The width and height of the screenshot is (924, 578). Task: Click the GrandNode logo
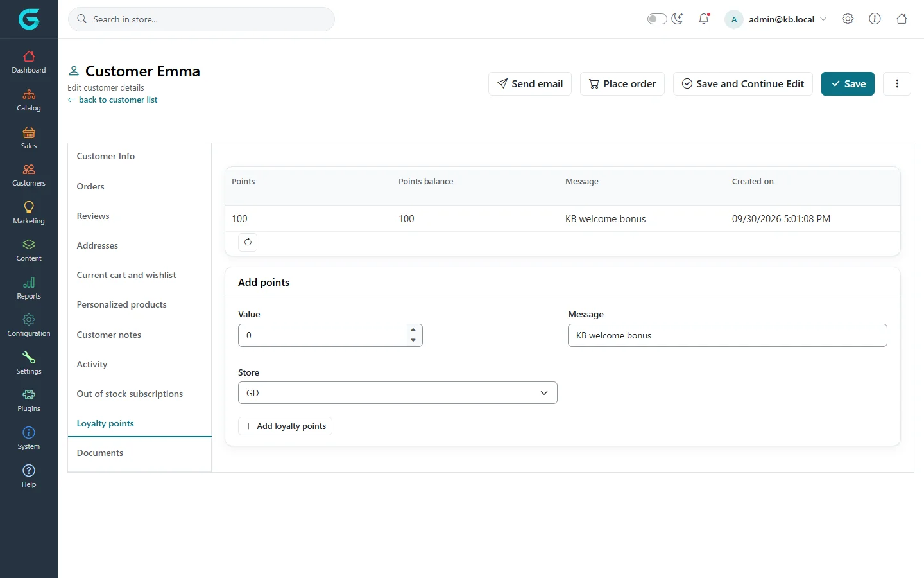(29, 19)
